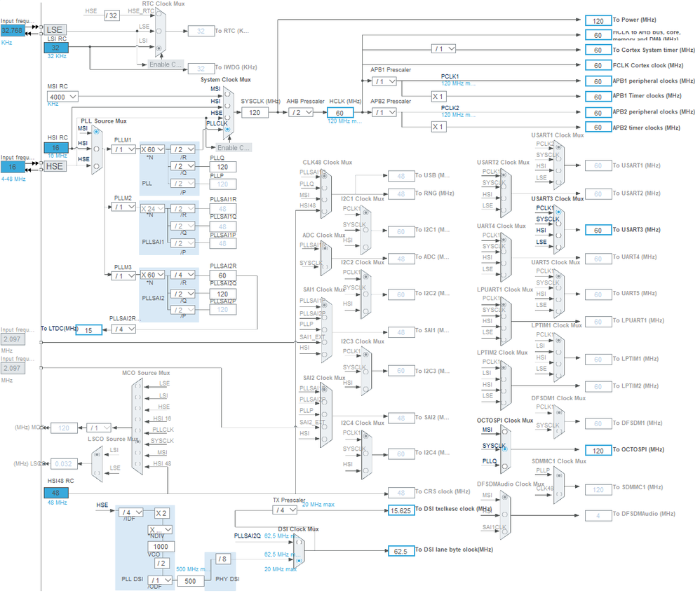Select HSI in the System Clock Mux

[227, 107]
